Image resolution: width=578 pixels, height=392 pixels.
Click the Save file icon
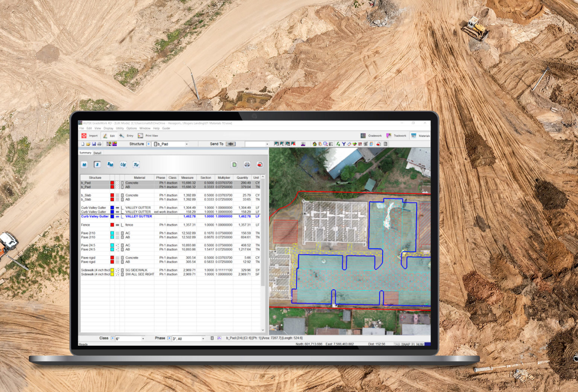pyautogui.click(x=94, y=144)
